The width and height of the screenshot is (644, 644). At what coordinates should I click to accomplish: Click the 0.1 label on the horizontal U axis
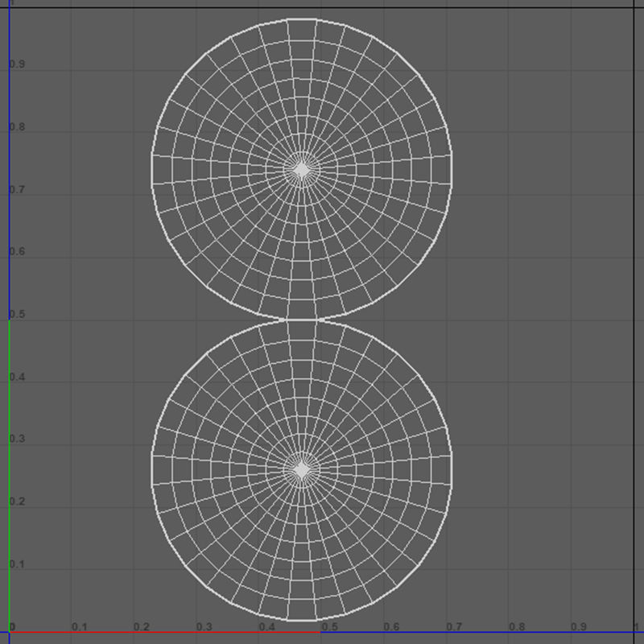(79, 627)
